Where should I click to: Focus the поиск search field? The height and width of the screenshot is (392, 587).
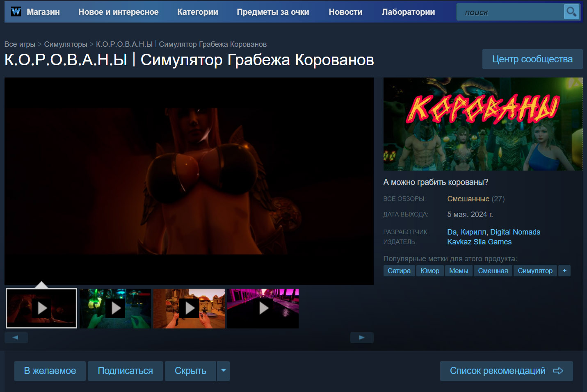[x=510, y=12]
